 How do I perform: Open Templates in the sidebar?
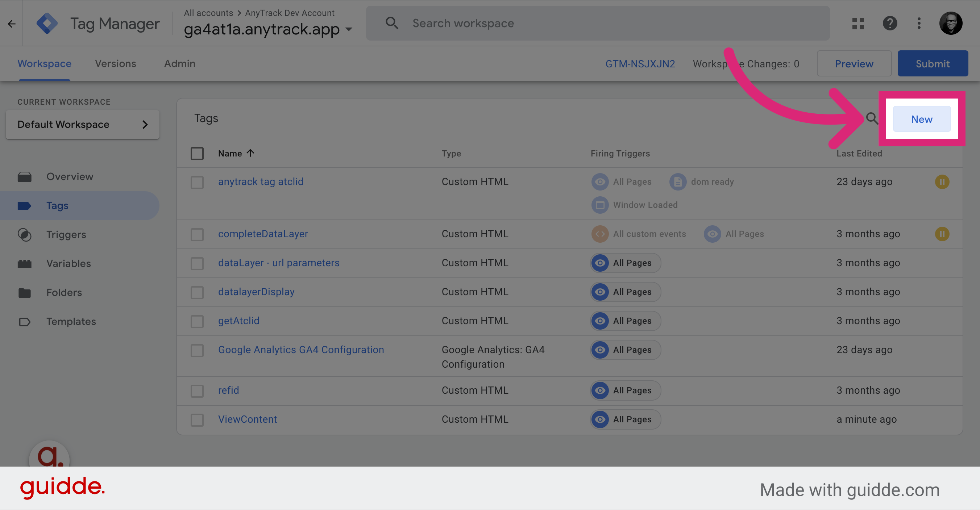tap(79, 322)
